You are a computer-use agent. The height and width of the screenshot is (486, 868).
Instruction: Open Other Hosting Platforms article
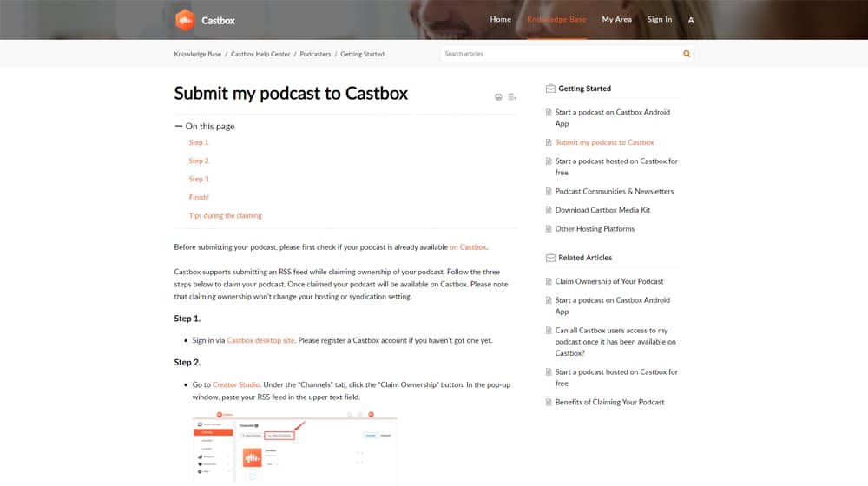(595, 229)
